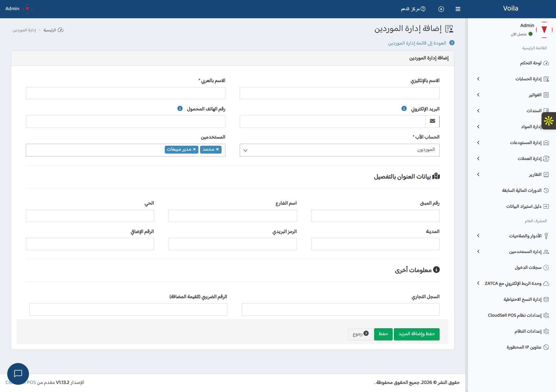Click the envelope icon in email field
This screenshot has height=392, width=556.
[432, 121]
